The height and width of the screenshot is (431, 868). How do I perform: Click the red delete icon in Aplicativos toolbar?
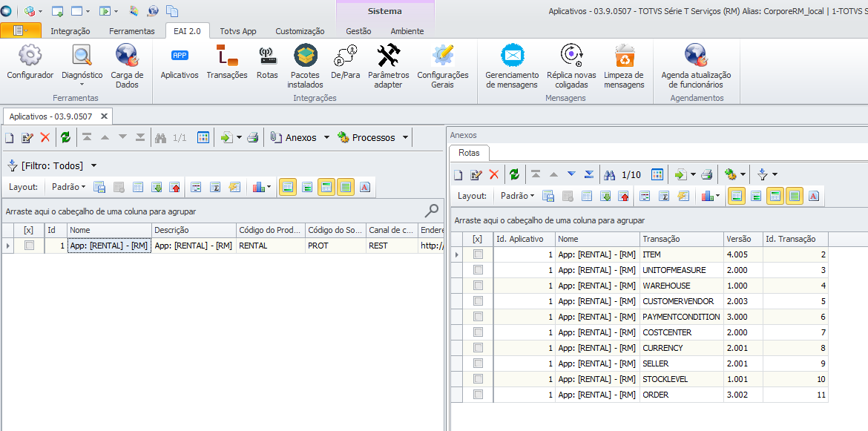tap(45, 138)
